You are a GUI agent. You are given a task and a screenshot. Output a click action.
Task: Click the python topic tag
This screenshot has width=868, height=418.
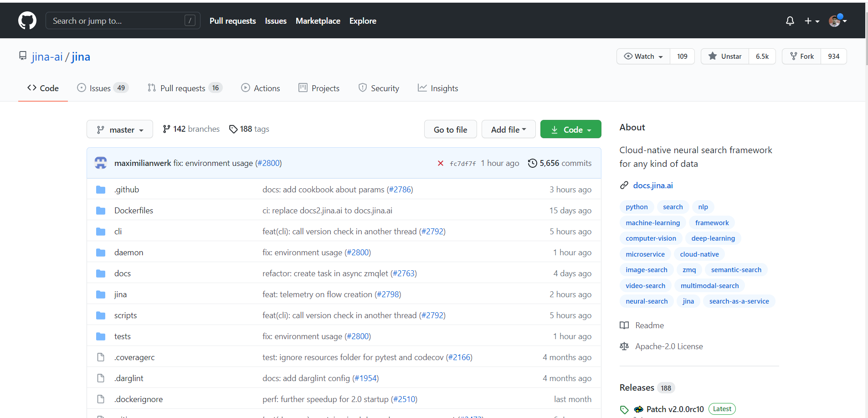pos(637,207)
